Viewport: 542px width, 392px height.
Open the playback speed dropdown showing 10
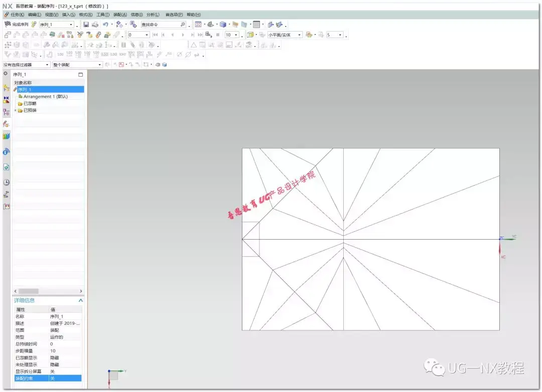236,35
